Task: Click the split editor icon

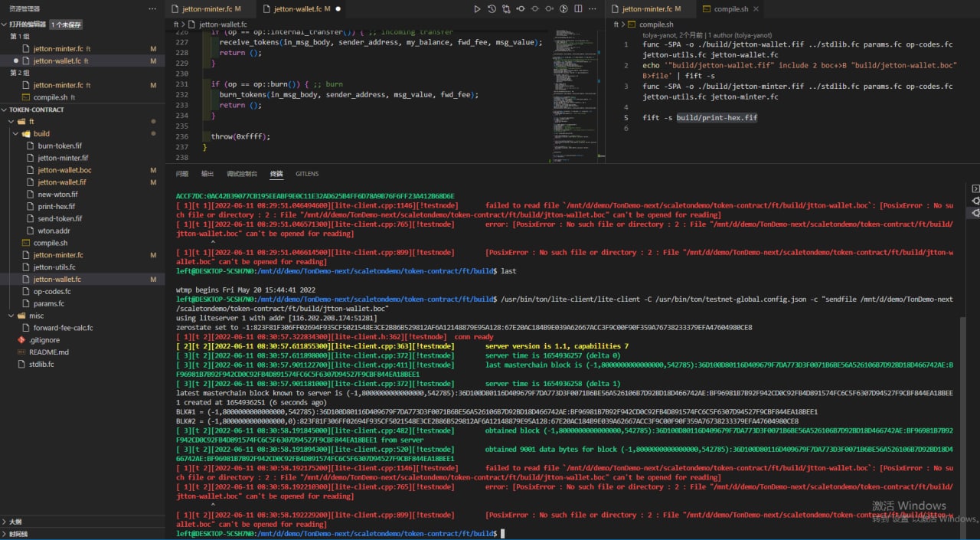Action: 579,9
